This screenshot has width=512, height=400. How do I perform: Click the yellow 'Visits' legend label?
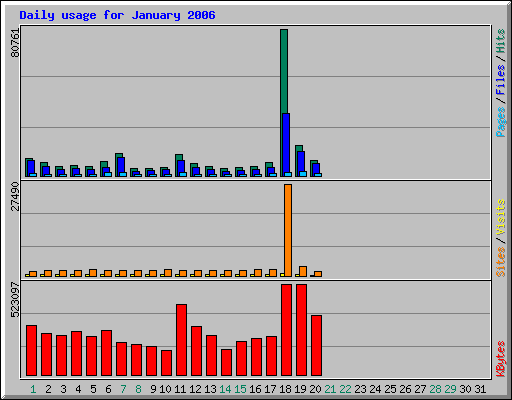(x=500, y=218)
